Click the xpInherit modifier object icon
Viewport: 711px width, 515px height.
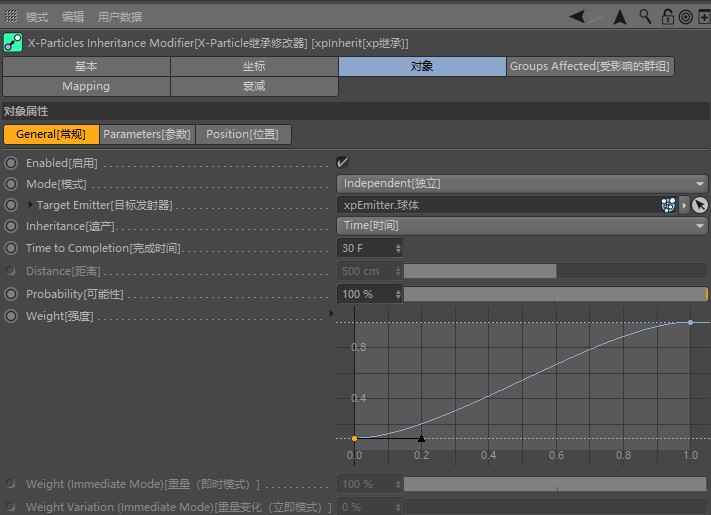pos(13,43)
